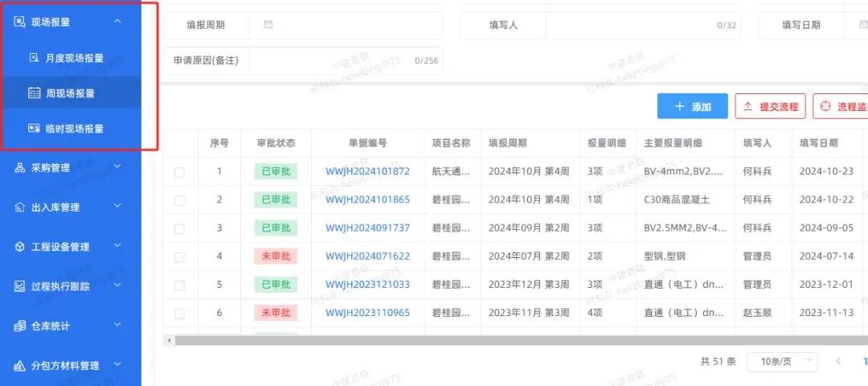Open 月度现场报量 submenu item
Image resolution: width=868 pixels, height=386 pixels.
tap(71, 58)
